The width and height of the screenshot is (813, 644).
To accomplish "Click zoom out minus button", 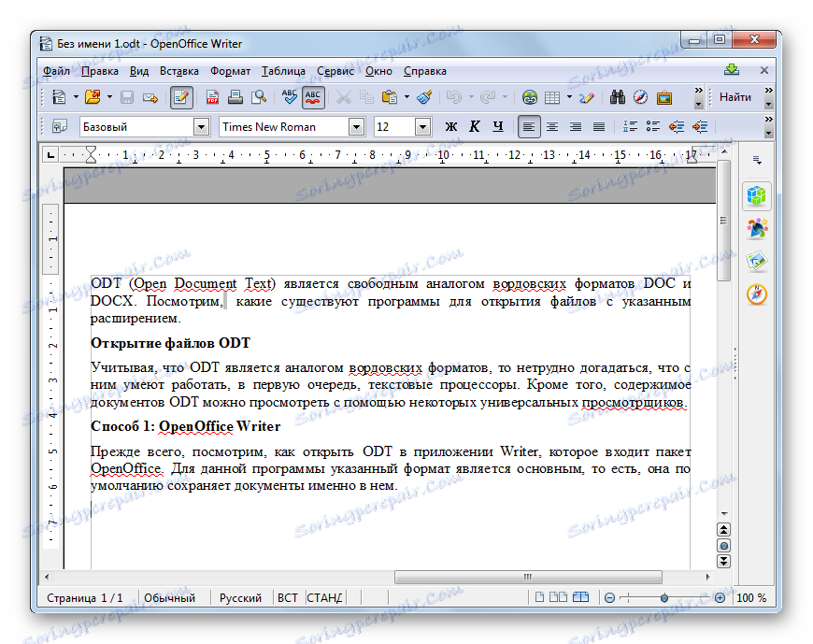I will [x=609, y=598].
